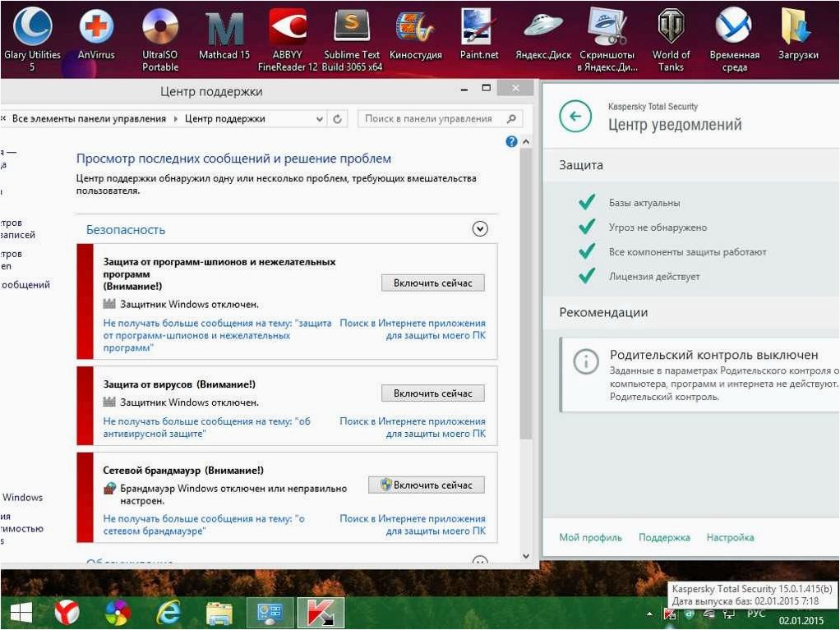
Task: Search Internet apps link under firewall section
Action: [413, 525]
